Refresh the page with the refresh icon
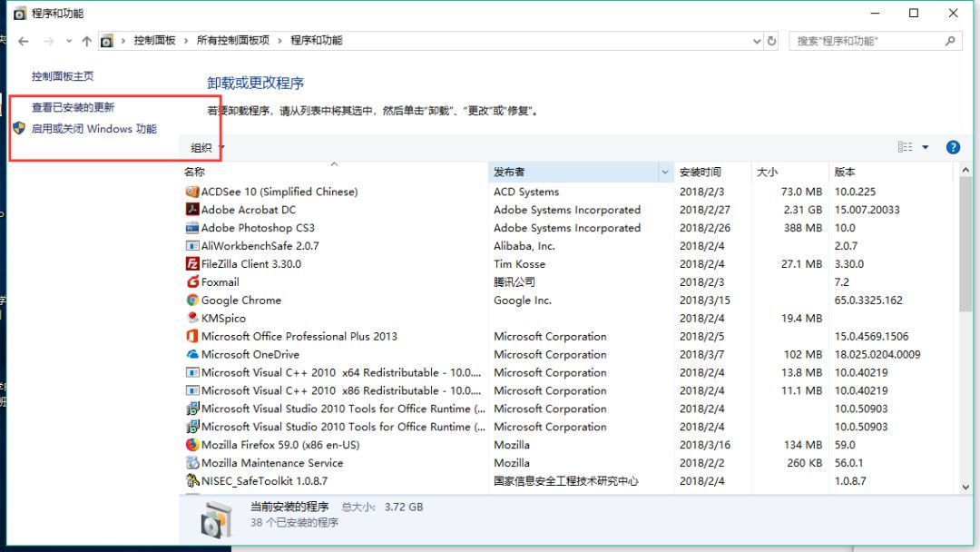 770,40
